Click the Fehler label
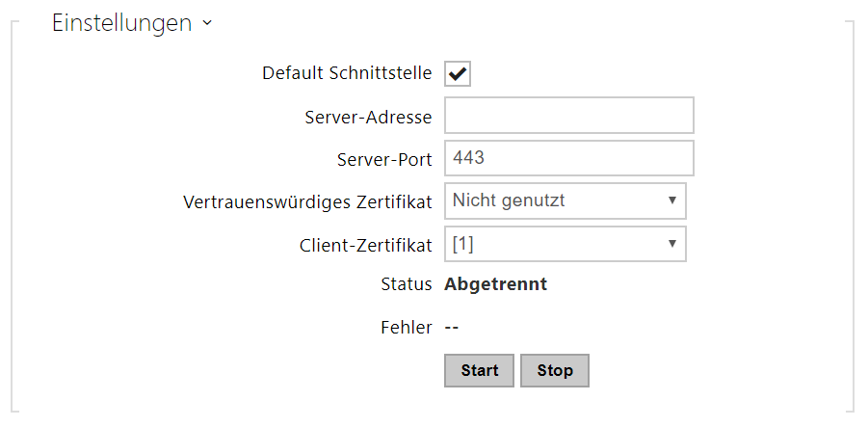868x427 pixels. pyautogui.click(x=407, y=328)
